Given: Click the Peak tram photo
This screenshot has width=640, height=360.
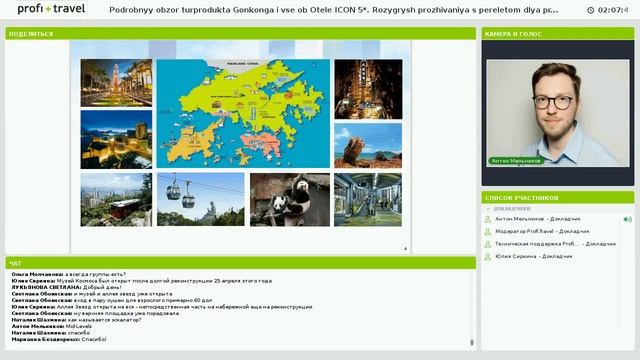Looking at the screenshot, I should click(x=116, y=200).
